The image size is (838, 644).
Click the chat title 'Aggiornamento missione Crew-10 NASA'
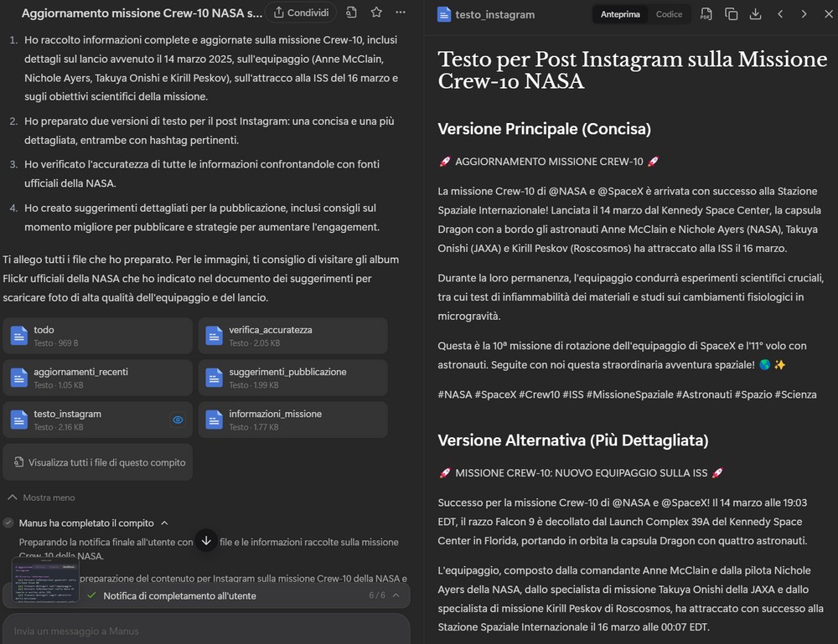coord(142,13)
